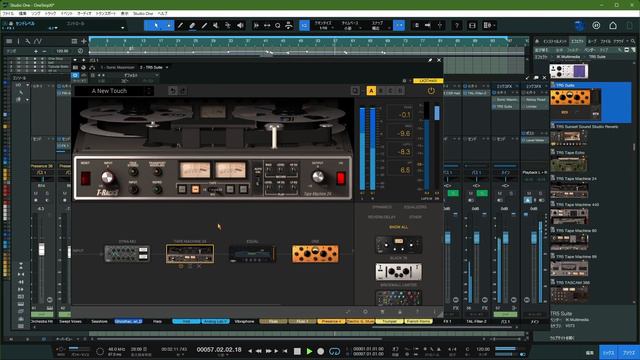
Task: Select the Tape Machine 24 module in chain
Action: tap(190, 253)
